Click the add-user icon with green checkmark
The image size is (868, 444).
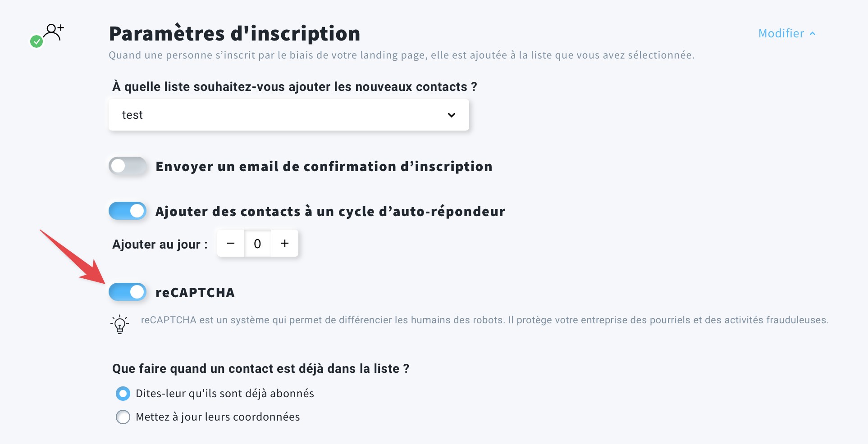[54, 32]
